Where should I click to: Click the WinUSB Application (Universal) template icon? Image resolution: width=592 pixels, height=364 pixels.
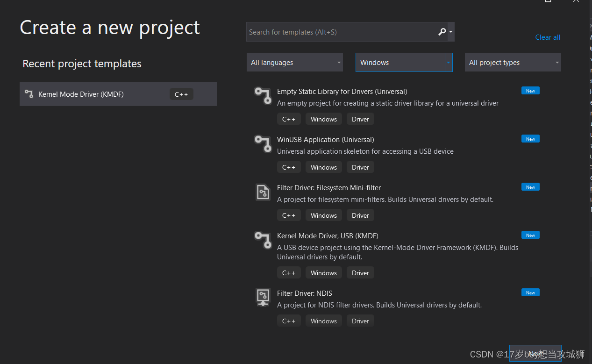click(x=263, y=144)
